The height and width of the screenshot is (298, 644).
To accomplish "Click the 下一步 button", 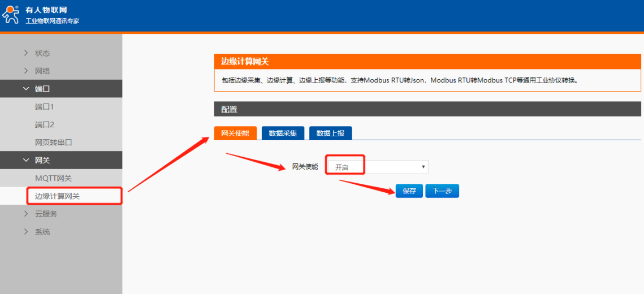I will [x=442, y=191].
